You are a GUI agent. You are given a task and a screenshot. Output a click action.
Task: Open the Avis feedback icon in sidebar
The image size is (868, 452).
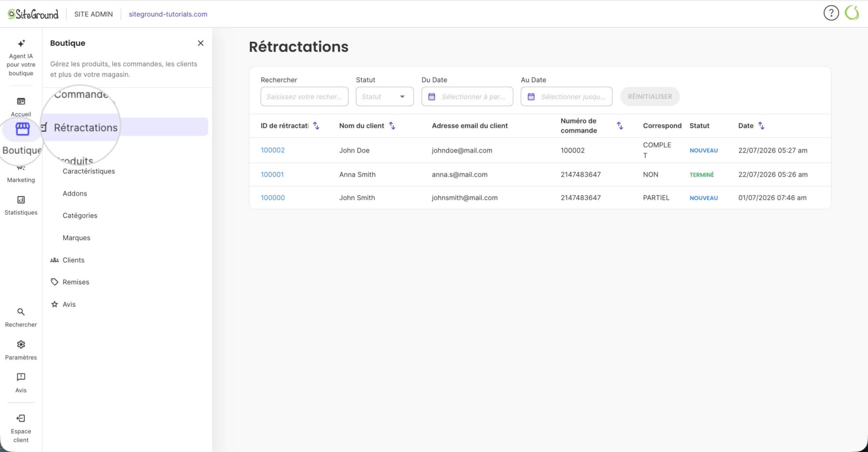21,377
